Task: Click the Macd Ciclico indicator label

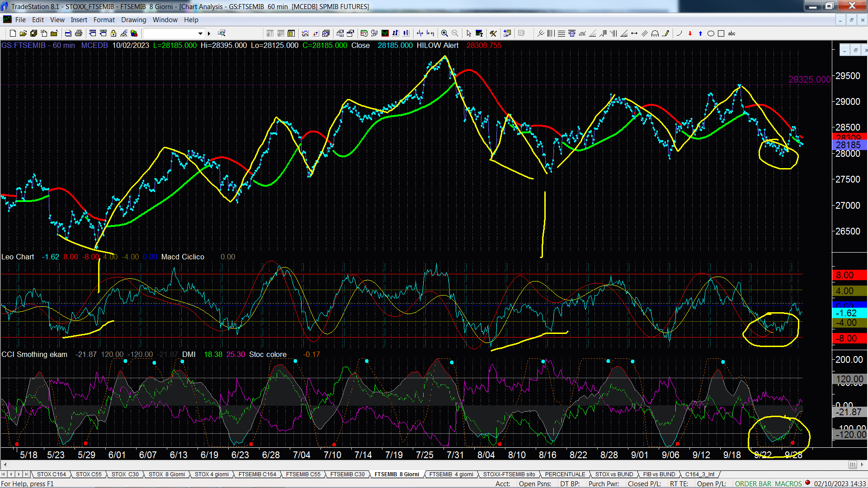Action: [x=183, y=257]
